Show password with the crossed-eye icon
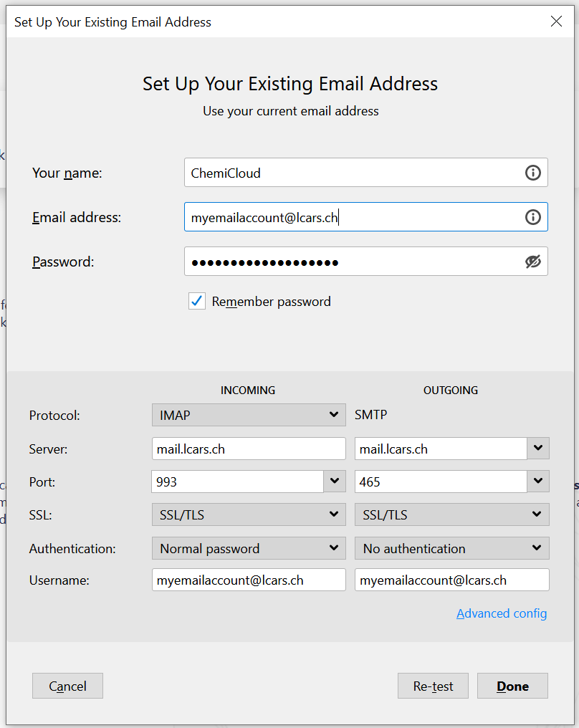Screen dimensions: 579x728 tap(532, 262)
